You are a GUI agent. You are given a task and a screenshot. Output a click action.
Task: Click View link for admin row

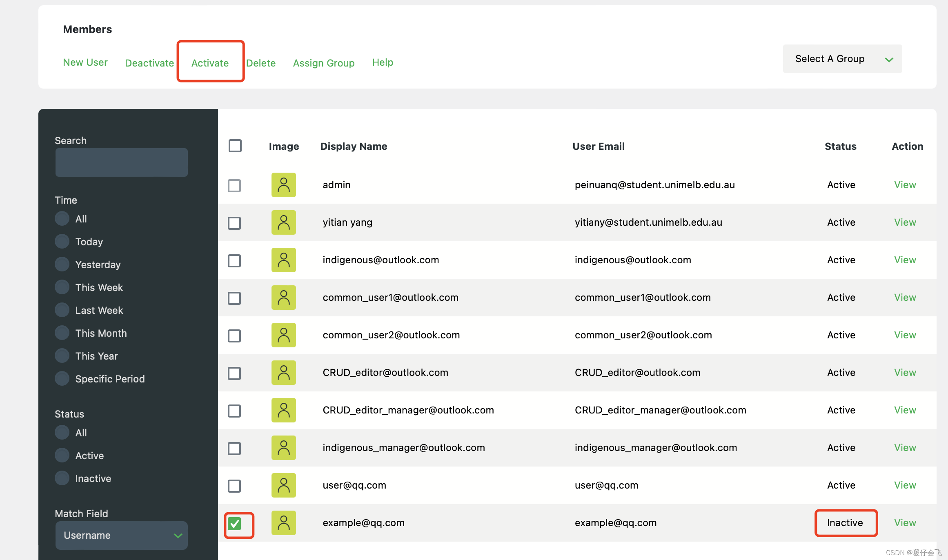[x=905, y=185]
